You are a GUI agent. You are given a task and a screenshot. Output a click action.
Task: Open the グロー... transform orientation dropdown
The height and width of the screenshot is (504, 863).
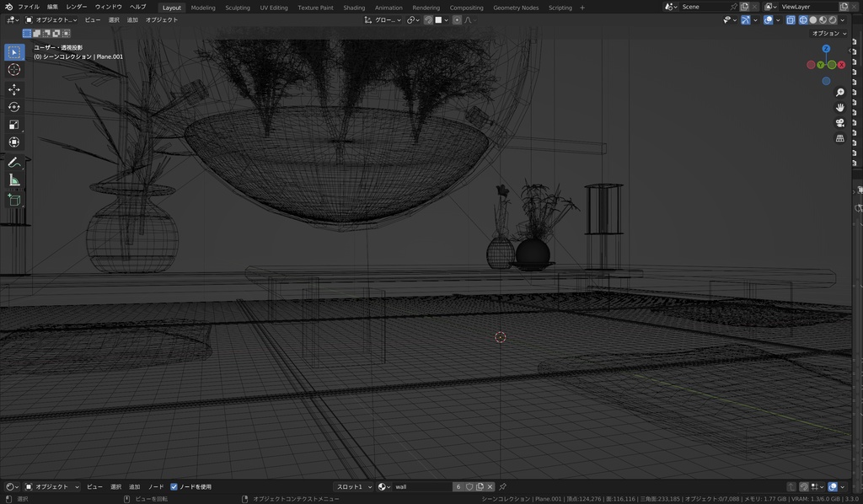point(383,20)
